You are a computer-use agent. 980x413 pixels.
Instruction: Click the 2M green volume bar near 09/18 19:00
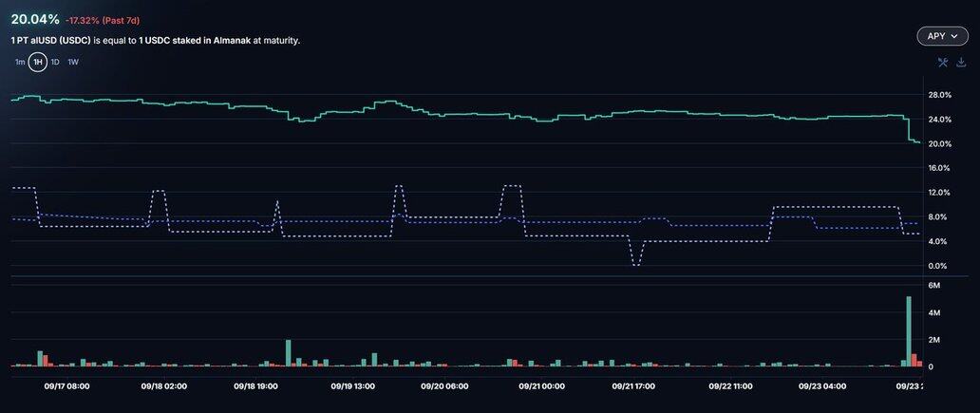click(289, 353)
